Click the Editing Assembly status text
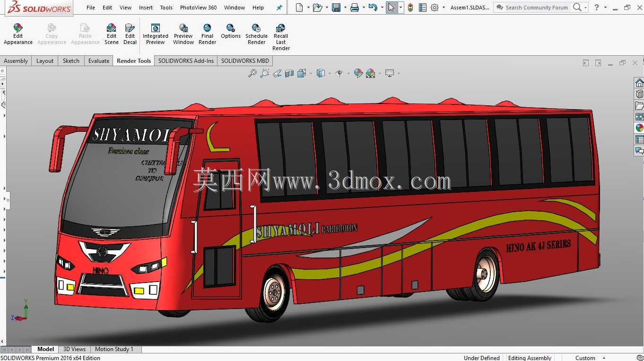This screenshot has height=361, width=644. (530, 358)
